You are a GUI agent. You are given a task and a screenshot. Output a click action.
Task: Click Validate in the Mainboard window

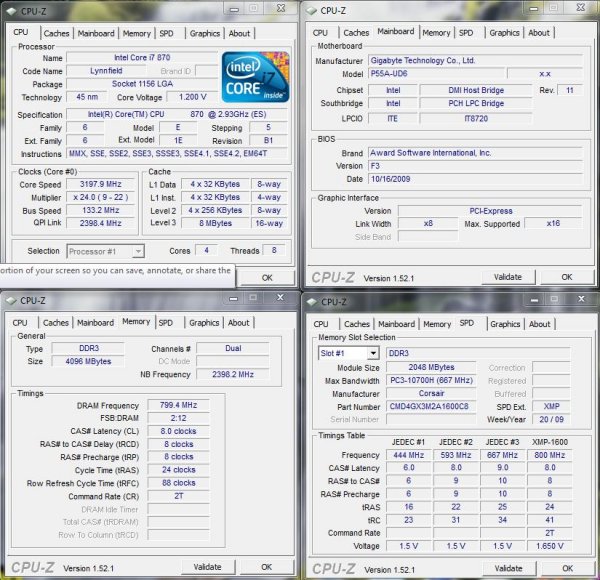[x=508, y=277]
